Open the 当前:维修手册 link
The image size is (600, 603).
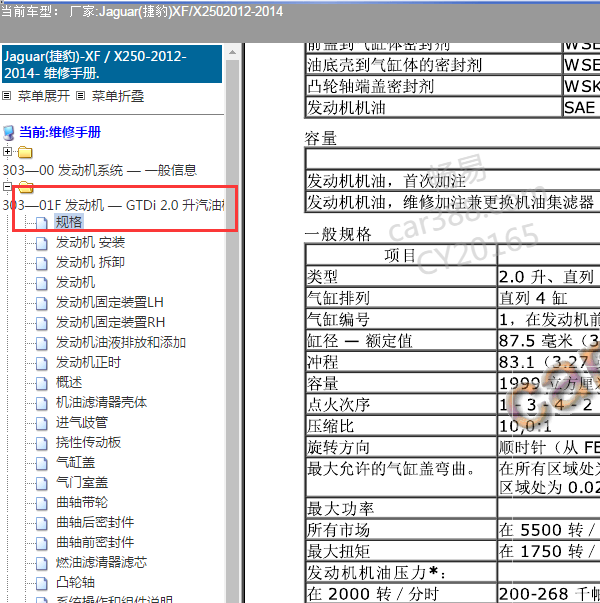(60, 132)
